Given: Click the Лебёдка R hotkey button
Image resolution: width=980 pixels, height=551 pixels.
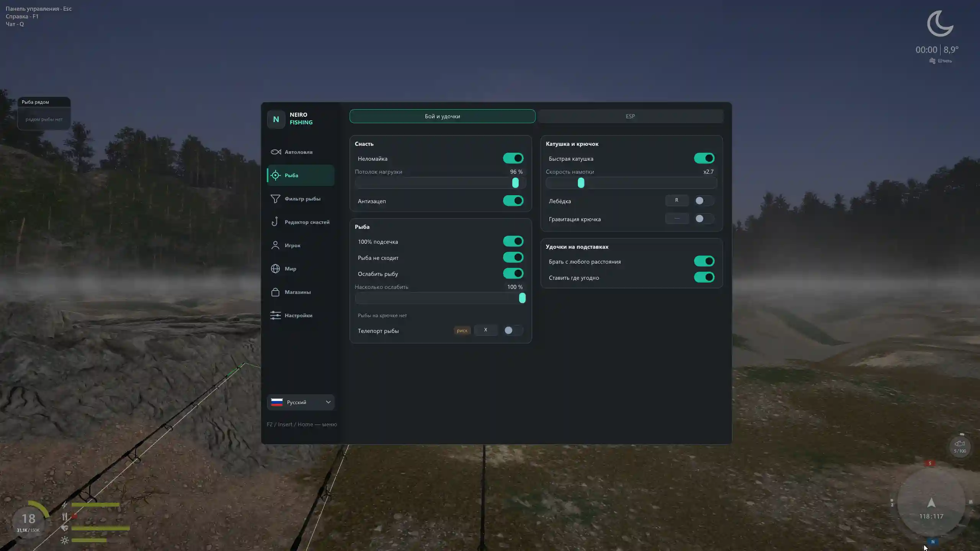Looking at the screenshot, I should point(677,200).
